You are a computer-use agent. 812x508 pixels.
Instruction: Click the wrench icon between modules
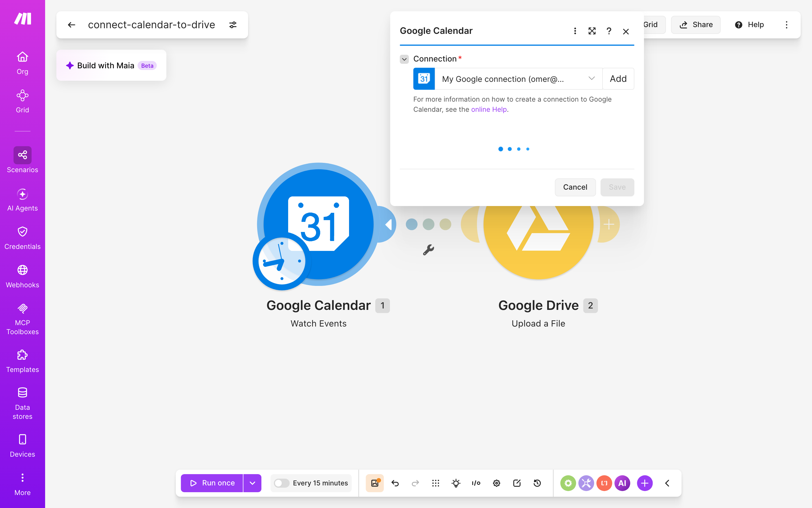pyautogui.click(x=429, y=250)
